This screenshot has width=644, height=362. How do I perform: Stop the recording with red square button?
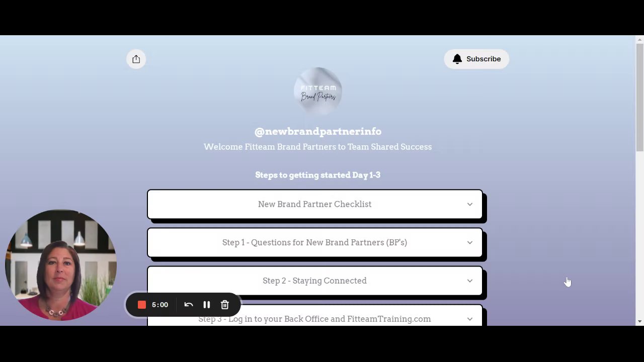pyautogui.click(x=142, y=305)
